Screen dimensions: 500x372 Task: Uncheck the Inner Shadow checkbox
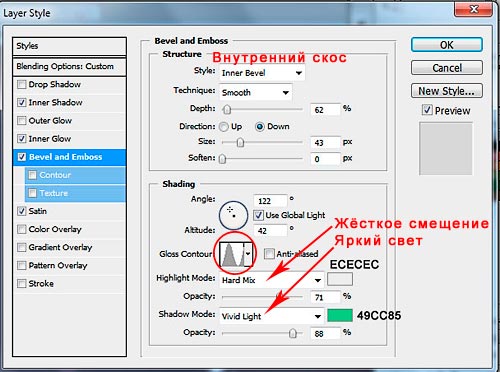(x=21, y=102)
